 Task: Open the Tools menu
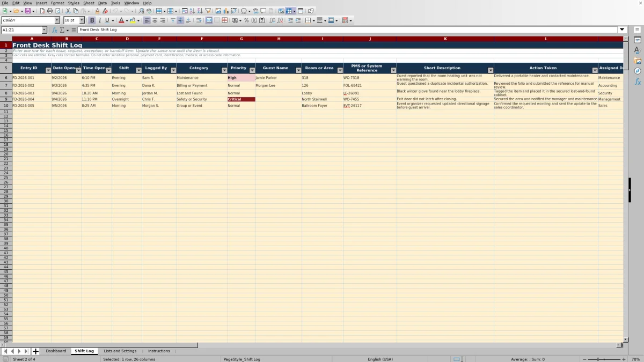tap(115, 3)
